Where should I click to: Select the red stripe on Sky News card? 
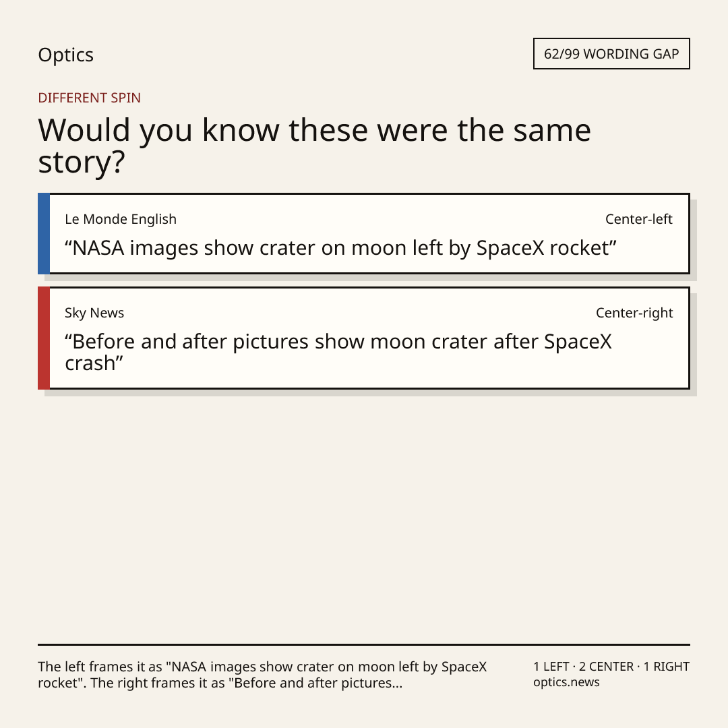click(44, 338)
